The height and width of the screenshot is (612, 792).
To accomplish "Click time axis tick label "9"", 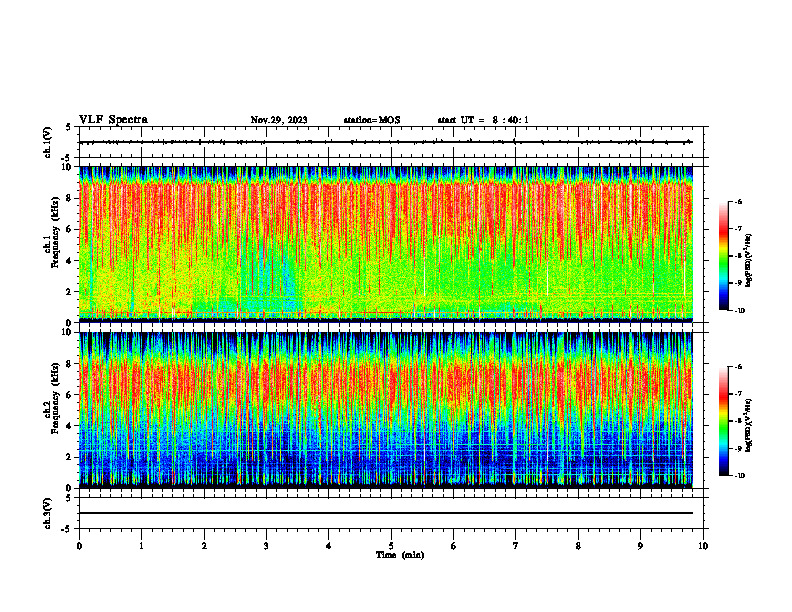I will (x=640, y=546).
